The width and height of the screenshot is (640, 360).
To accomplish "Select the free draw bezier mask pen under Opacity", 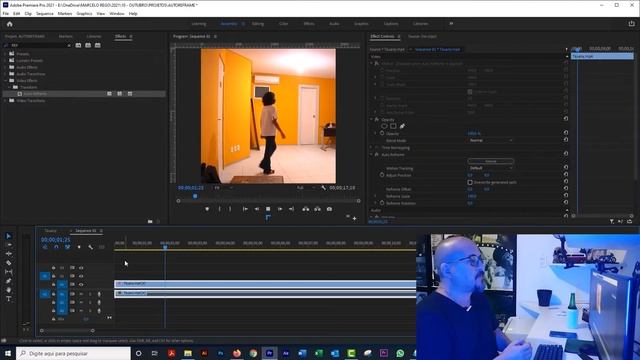I will tap(402, 126).
